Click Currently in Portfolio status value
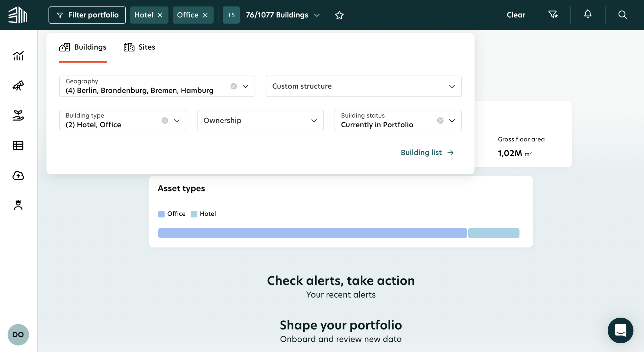The width and height of the screenshot is (644, 352). (377, 125)
